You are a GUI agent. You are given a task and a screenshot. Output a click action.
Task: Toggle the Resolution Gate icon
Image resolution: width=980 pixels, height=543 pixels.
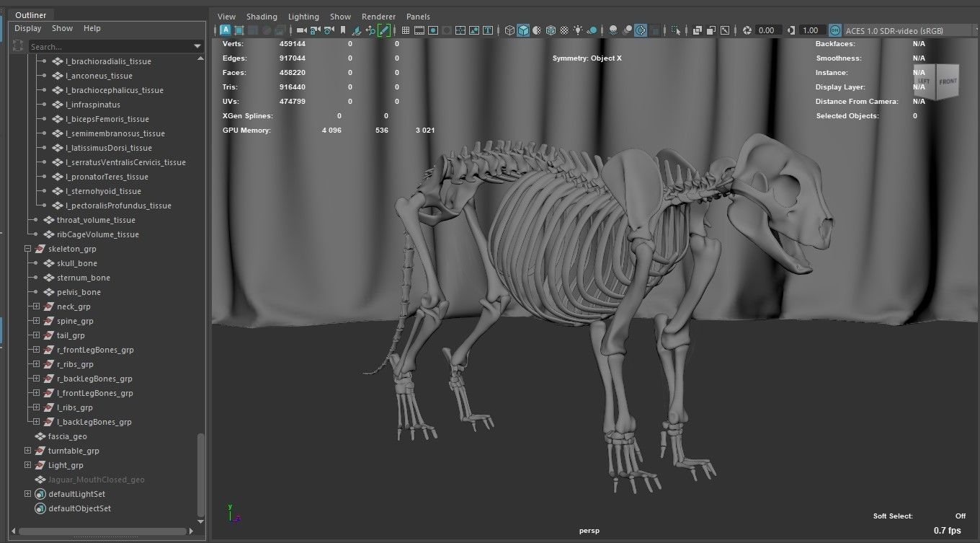(x=433, y=30)
